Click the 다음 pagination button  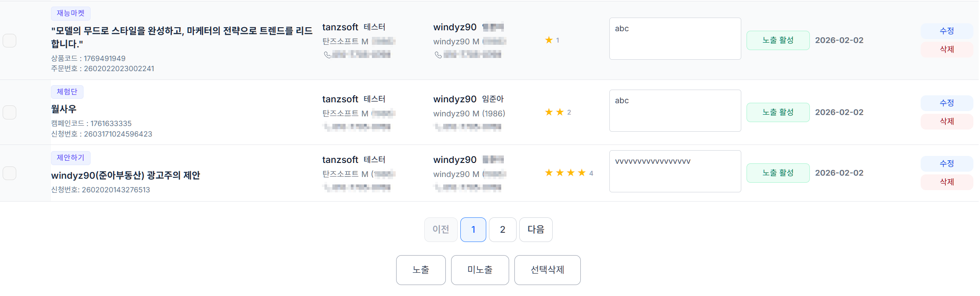click(536, 229)
